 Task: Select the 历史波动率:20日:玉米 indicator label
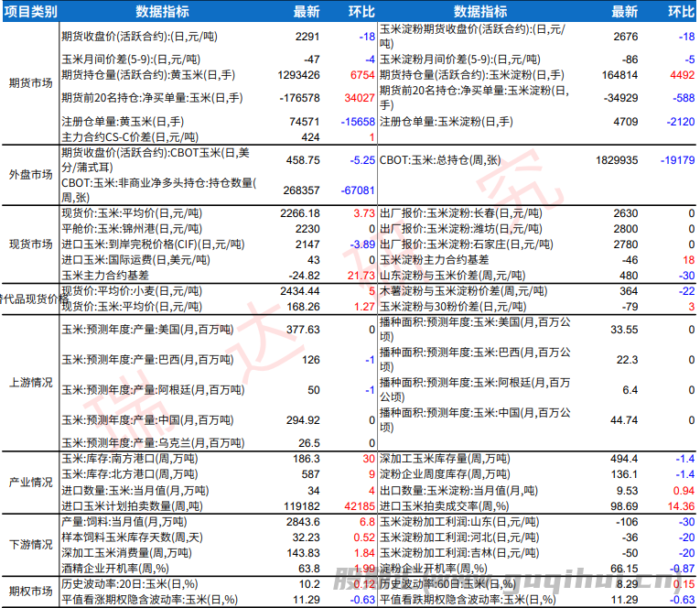(129, 583)
